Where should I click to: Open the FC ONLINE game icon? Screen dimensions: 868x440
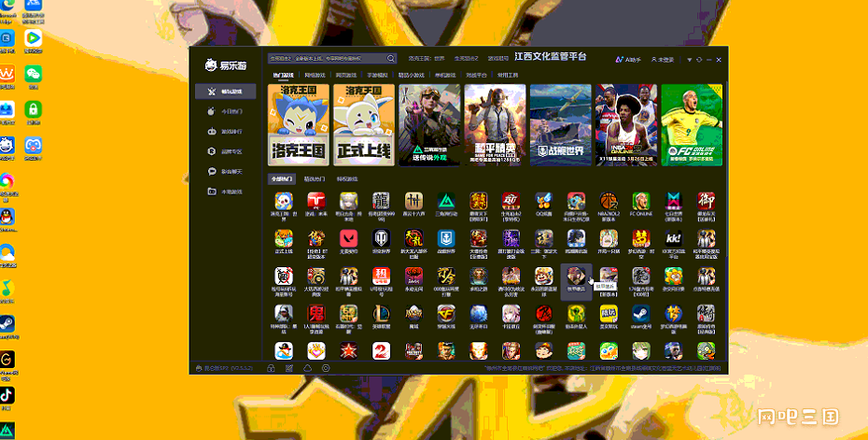[x=641, y=201]
